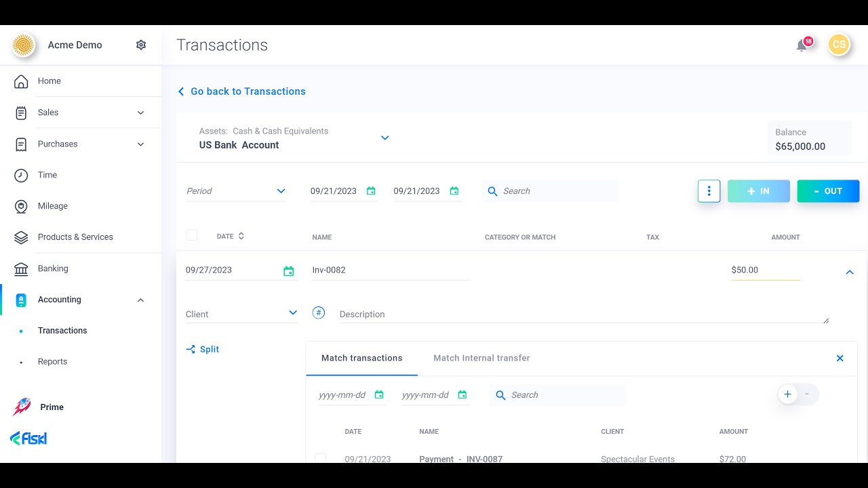Screen dimensions: 868x488
Task: Open CS user avatar menu
Action: pos(839,45)
